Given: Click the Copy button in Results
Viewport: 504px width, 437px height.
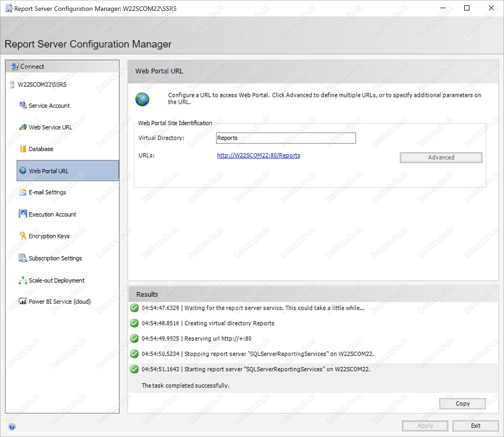Looking at the screenshot, I should [x=462, y=403].
